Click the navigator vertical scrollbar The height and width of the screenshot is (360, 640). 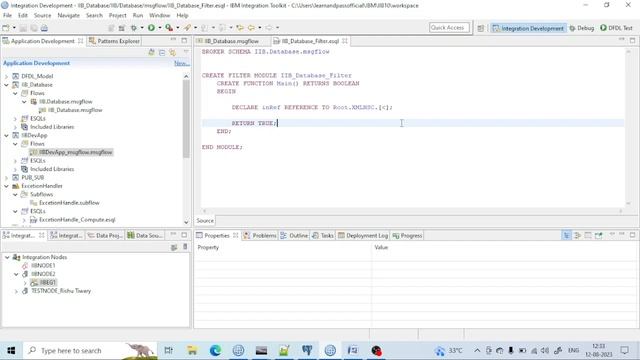[186, 118]
